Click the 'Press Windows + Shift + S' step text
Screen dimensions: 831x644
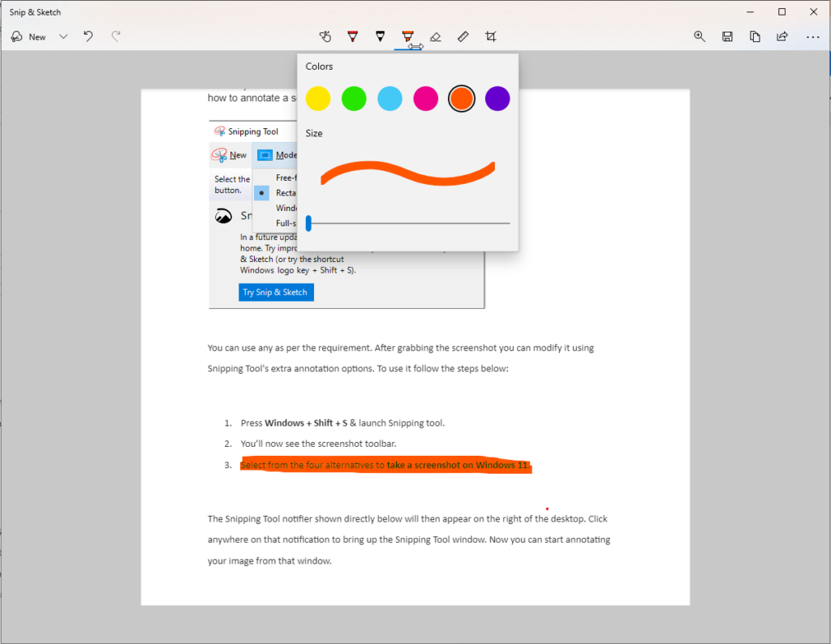click(x=342, y=423)
